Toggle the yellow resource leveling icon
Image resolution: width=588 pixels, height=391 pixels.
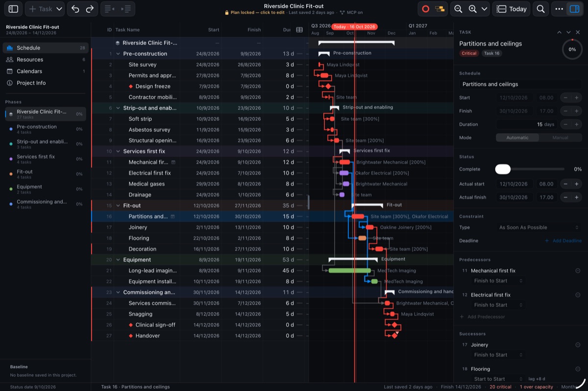click(x=440, y=9)
